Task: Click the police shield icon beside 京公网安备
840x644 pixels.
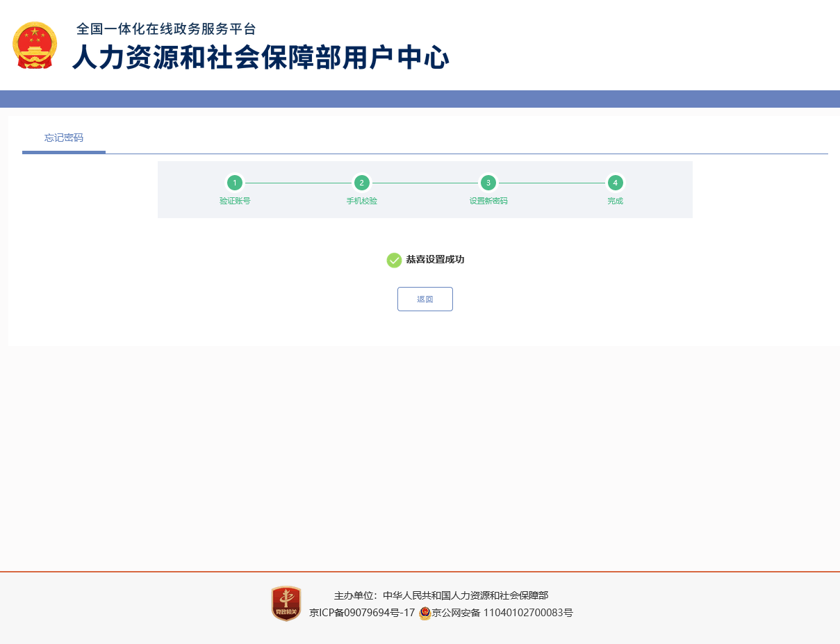Action: 425,613
